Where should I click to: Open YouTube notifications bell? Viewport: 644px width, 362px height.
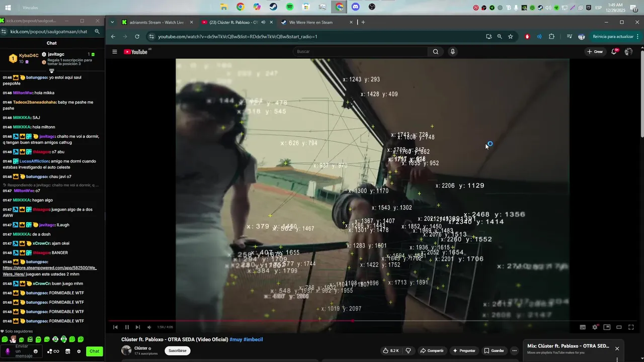pos(614,51)
